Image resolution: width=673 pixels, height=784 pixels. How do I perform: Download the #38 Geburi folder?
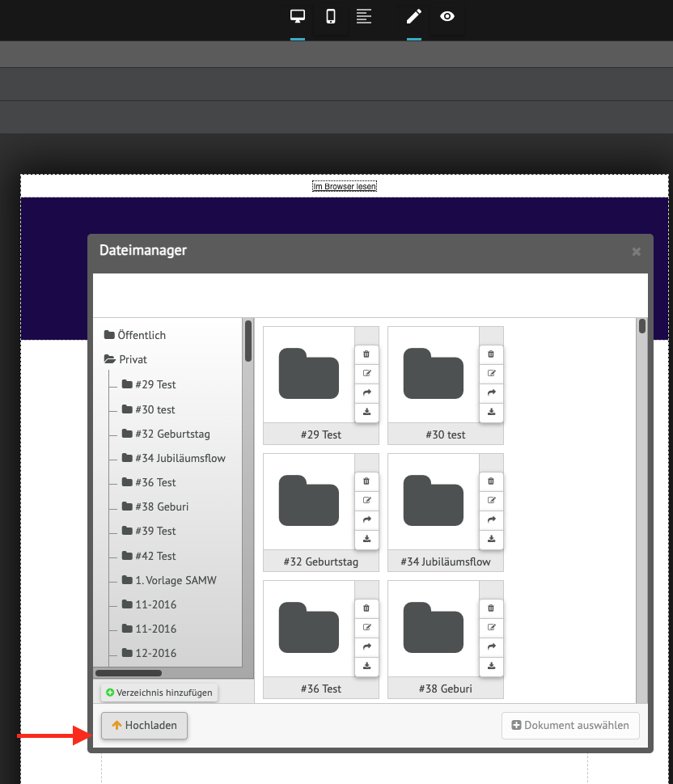pyautogui.click(x=491, y=666)
